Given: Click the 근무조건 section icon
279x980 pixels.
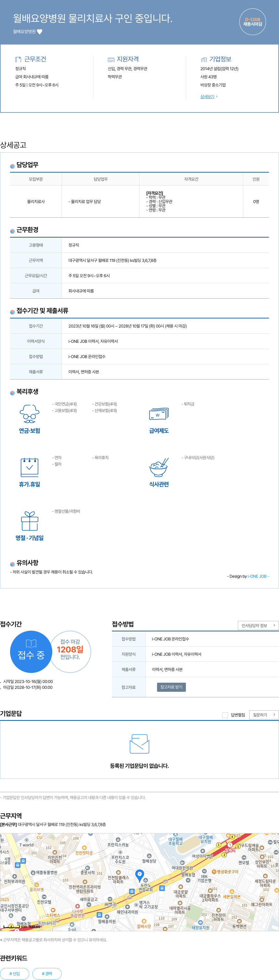Looking at the screenshot, I should click(x=18, y=59).
